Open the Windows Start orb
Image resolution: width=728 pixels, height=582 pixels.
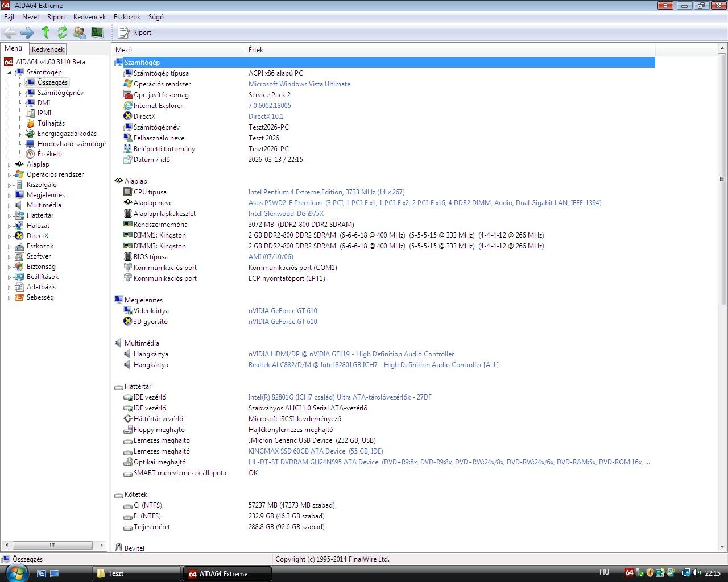15,573
